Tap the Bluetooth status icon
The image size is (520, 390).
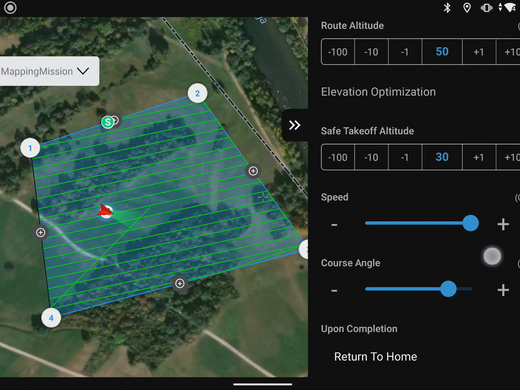point(447,8)
